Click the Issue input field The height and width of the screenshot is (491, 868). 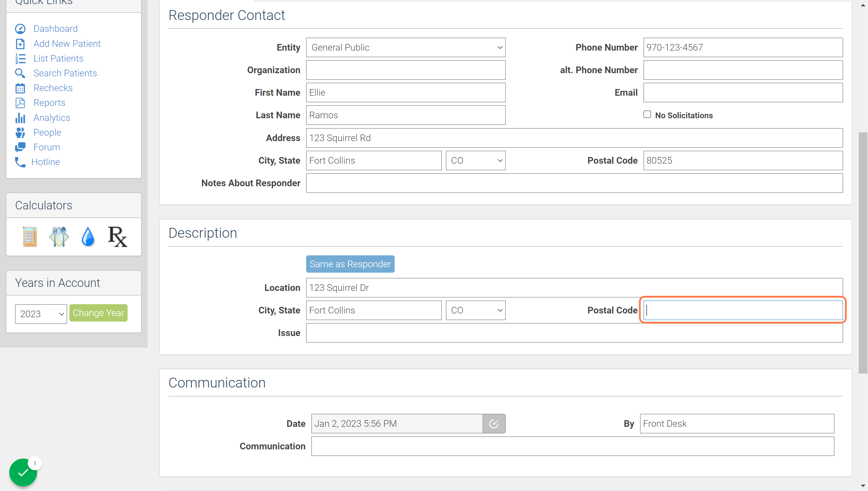coord(574,333)
